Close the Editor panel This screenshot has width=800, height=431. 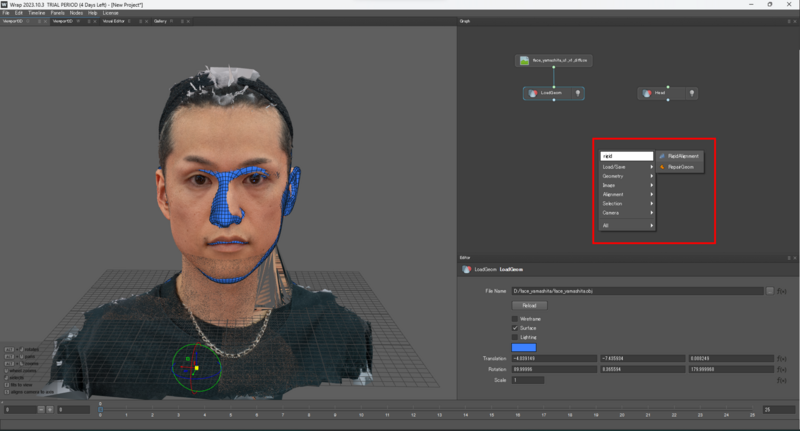(795, 258)
